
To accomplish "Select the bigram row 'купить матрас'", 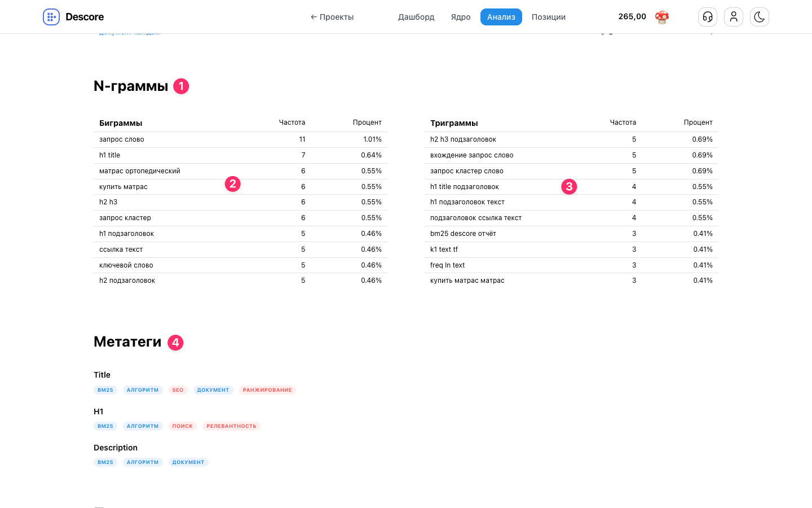I will pyautogui.click(x=240, y=187).
